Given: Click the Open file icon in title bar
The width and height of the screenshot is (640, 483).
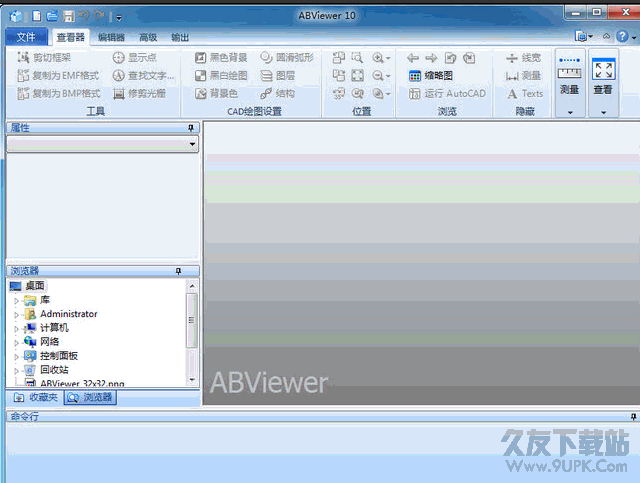Looking at the screenshot, I should click(52, 16).
